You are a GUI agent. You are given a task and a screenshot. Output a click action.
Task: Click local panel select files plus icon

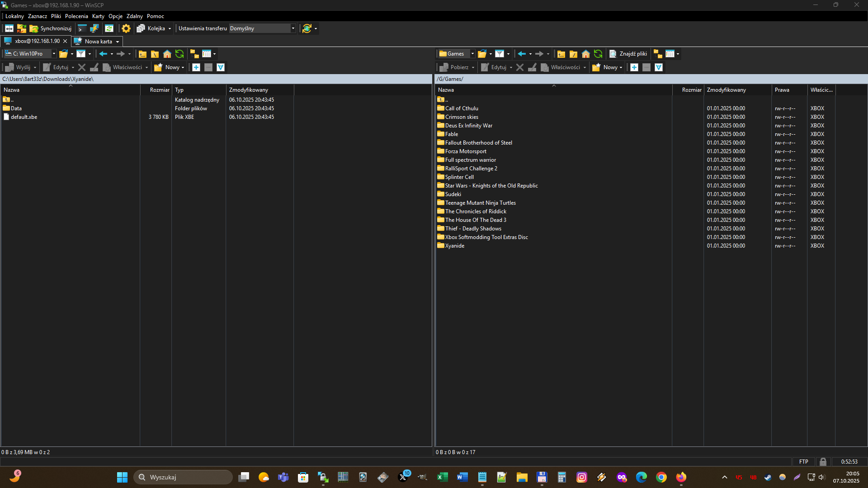click(196, 67)
